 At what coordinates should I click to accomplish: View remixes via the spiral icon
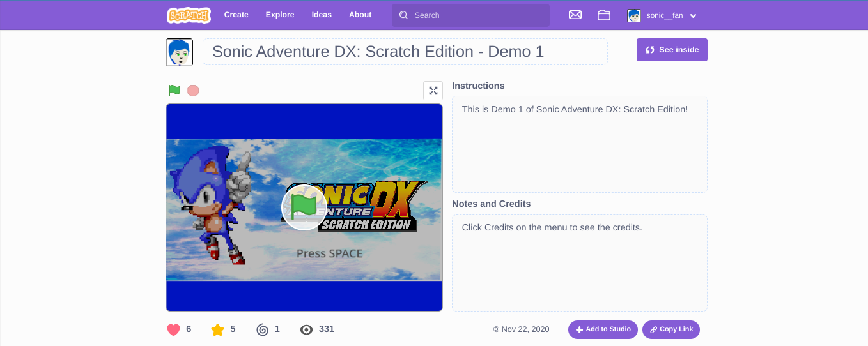click(x=262, y=329)
